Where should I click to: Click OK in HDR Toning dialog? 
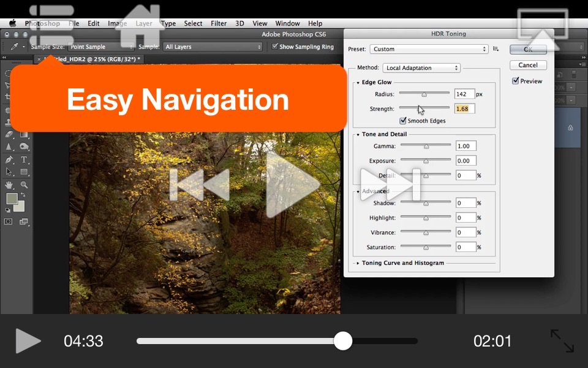click(528, 49)
